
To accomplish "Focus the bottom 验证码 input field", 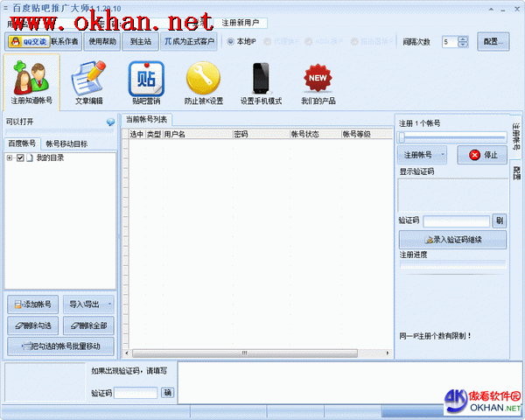I will [136, 393].
